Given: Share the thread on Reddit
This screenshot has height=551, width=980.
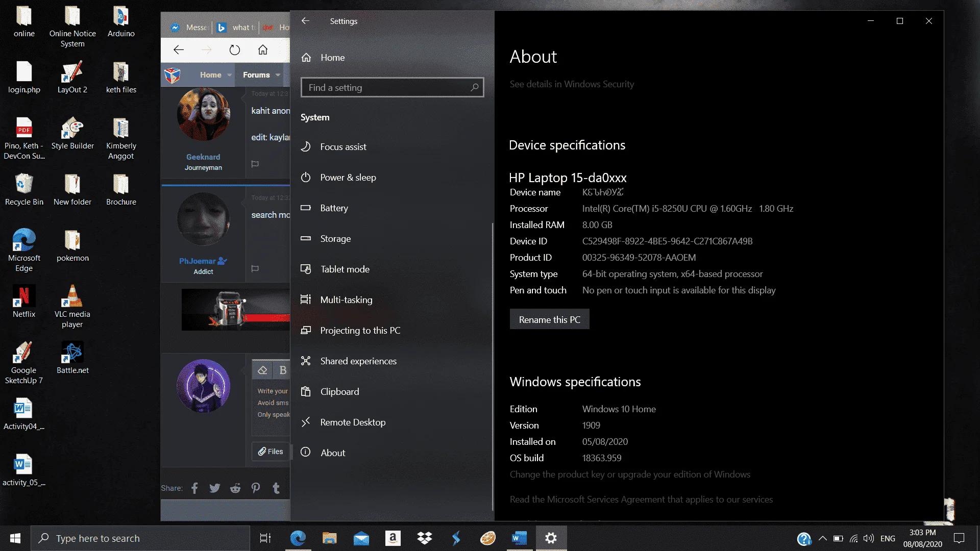Looking at the screenshot, I should (x=235, y=488).
